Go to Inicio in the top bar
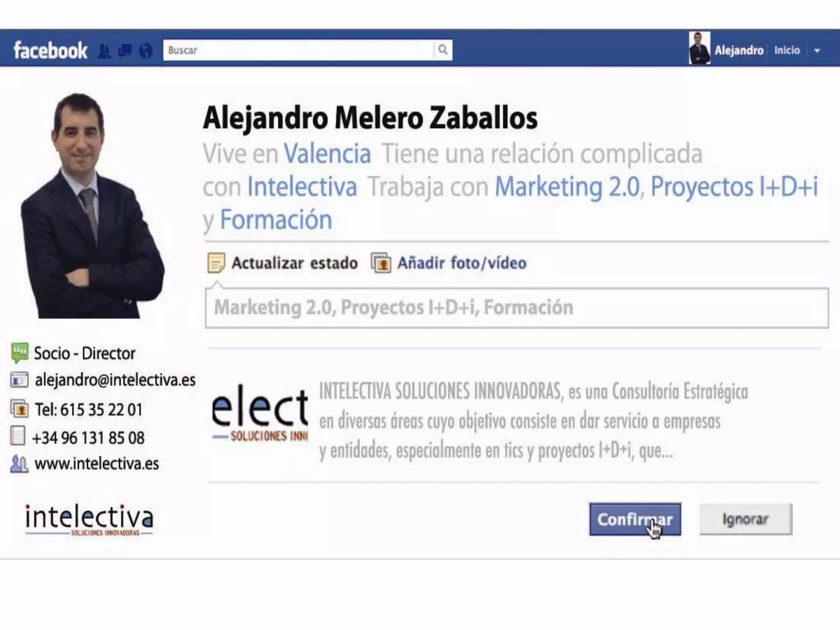 point(787,50)
